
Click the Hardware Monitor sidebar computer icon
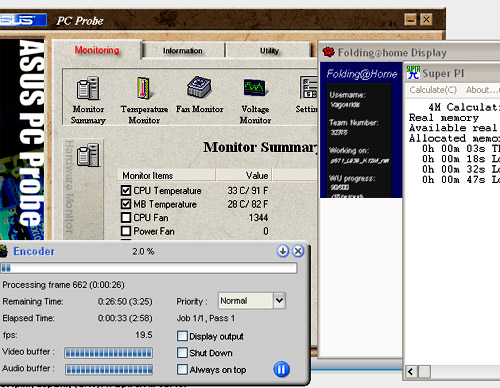[88, 155]
